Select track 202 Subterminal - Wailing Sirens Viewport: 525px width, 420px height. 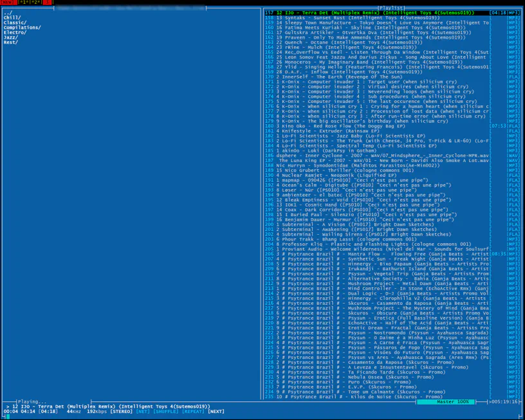point(392,234)
